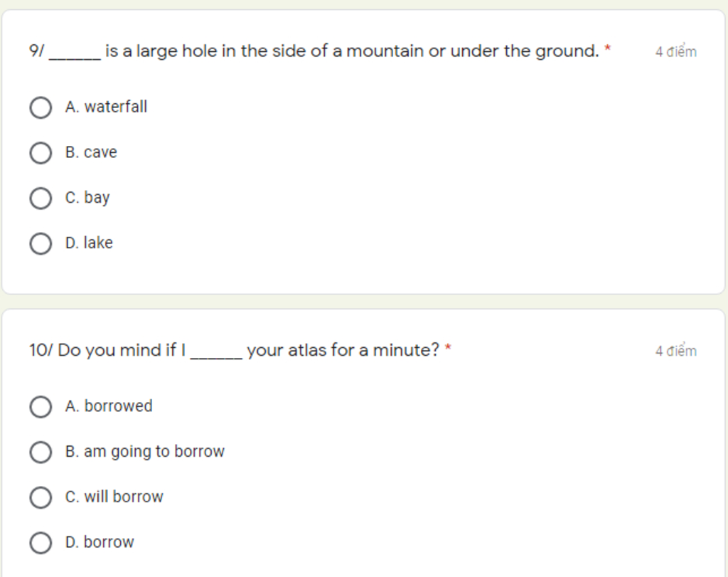Image resolution: width=728 pixels, height=577 pixels.
Task: Click the 'A. waterfall' answer text
Action: pyautogui.click(x=106, y=107)
